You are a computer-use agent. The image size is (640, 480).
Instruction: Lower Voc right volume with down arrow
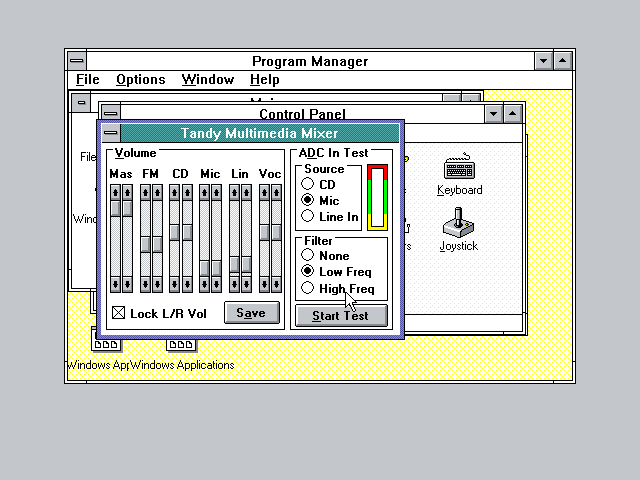[277, 284]
